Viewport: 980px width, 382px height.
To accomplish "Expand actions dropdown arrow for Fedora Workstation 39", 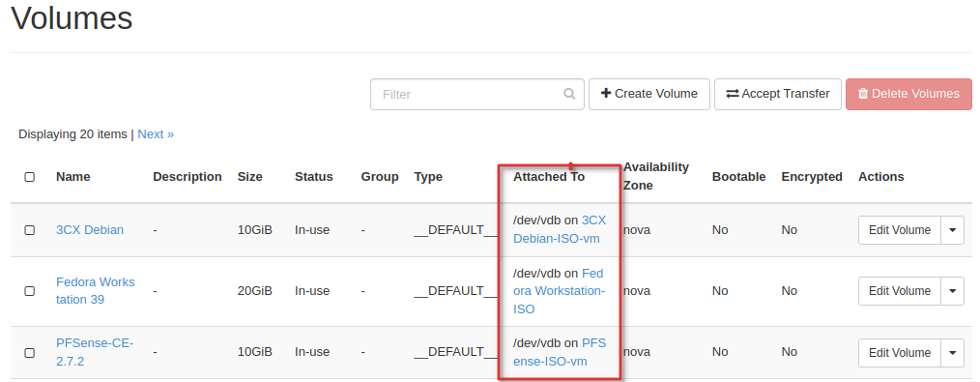I will pyautogui.click(x=953, y=291).
